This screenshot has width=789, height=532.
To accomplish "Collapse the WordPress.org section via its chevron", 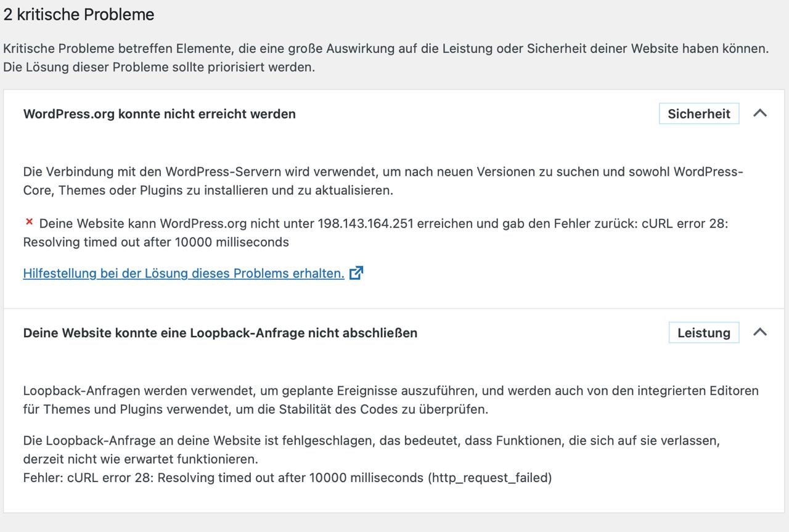I will pos(760,113).
